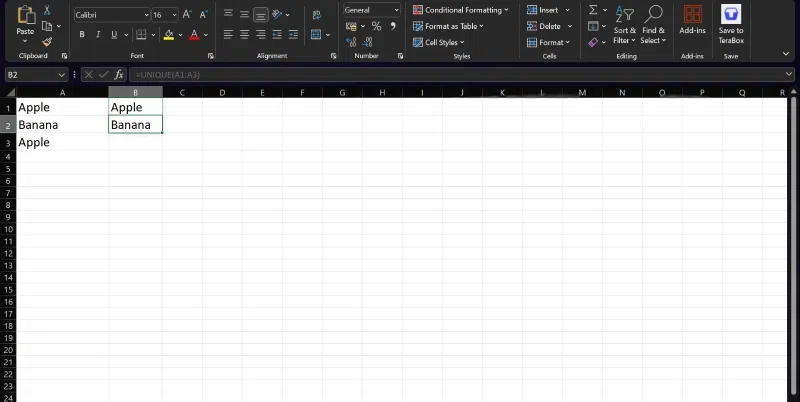Activate the Format Painter brush

(47, 42)
